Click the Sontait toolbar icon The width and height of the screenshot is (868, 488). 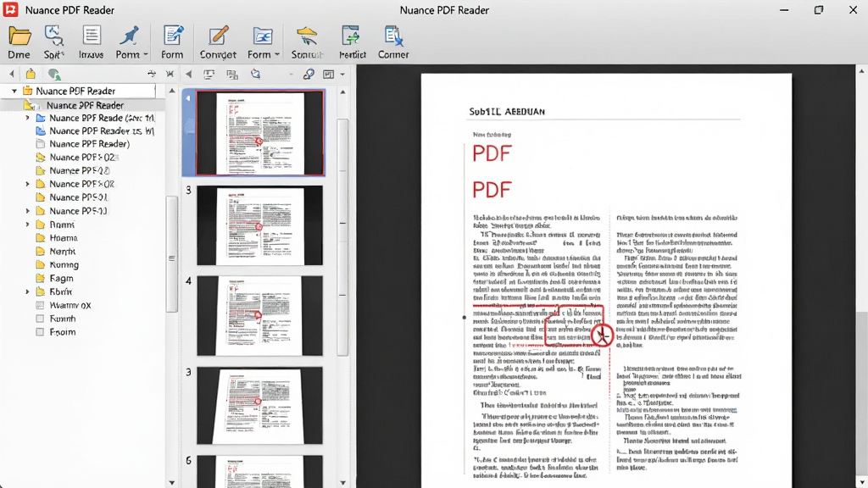(x=307, y=36)
